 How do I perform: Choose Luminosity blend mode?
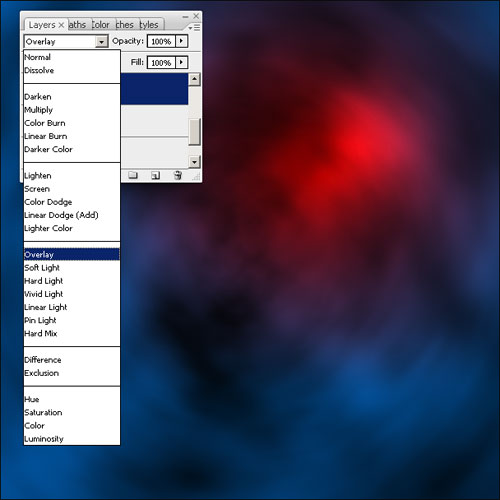point(72,439)
